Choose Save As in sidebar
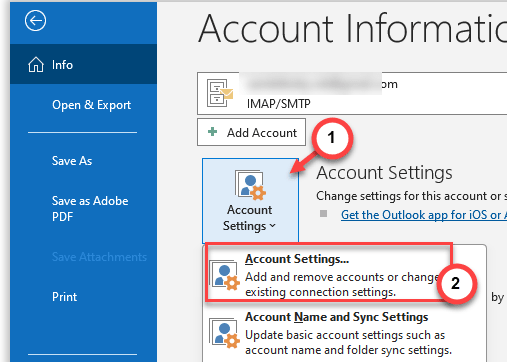This screenshot has height=362, width=507. point(72,161)
